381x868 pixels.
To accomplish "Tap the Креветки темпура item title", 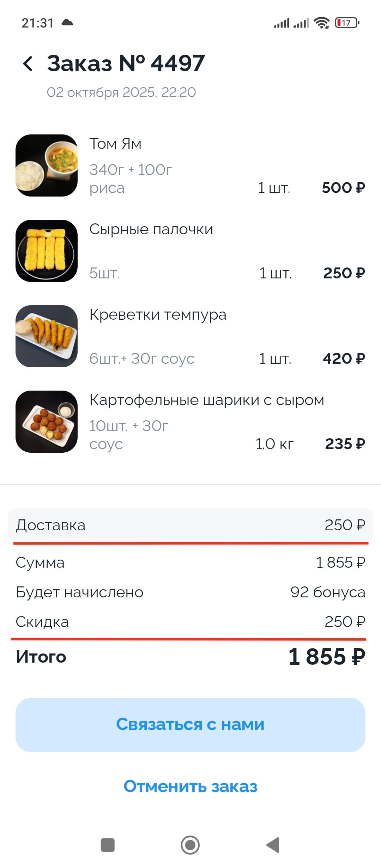I will [158, 315].
